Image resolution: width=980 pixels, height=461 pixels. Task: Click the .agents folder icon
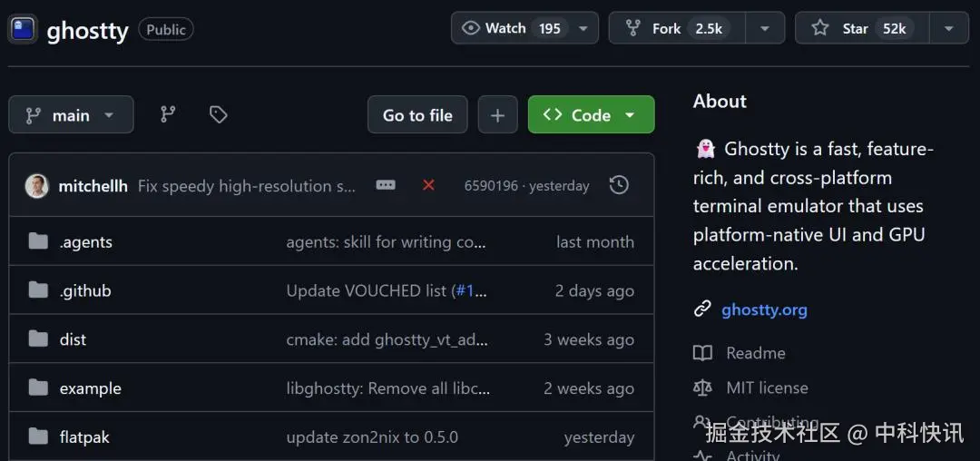click(38, 241)
